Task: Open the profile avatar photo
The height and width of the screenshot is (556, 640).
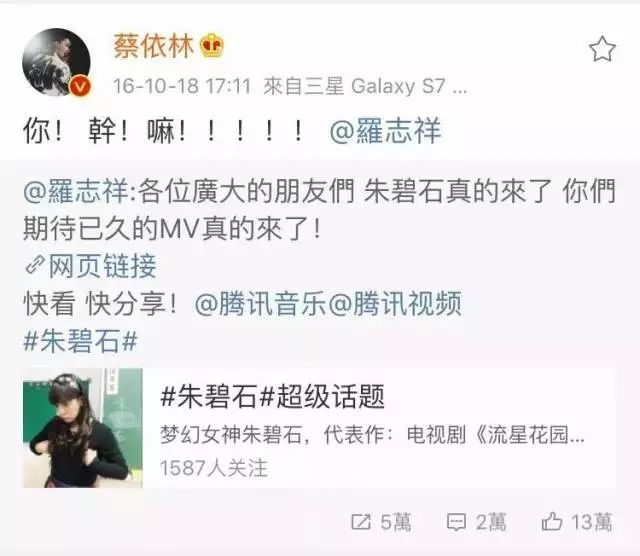Action: click(56, 62)
